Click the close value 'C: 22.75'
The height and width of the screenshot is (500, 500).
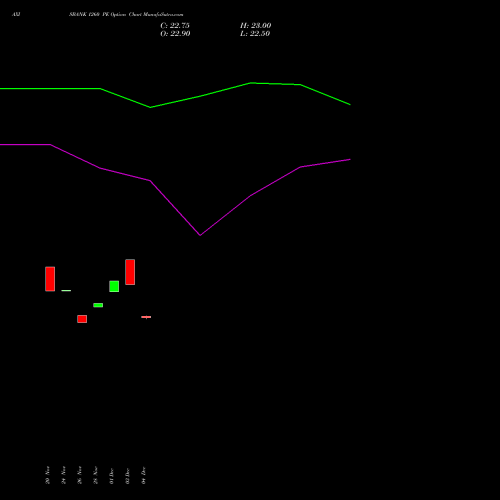(x=175, y=26)
